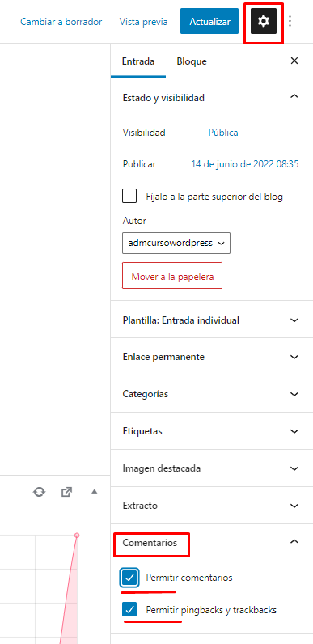Open the external link icon
313x644 pixels.
[x=66, y=492]
